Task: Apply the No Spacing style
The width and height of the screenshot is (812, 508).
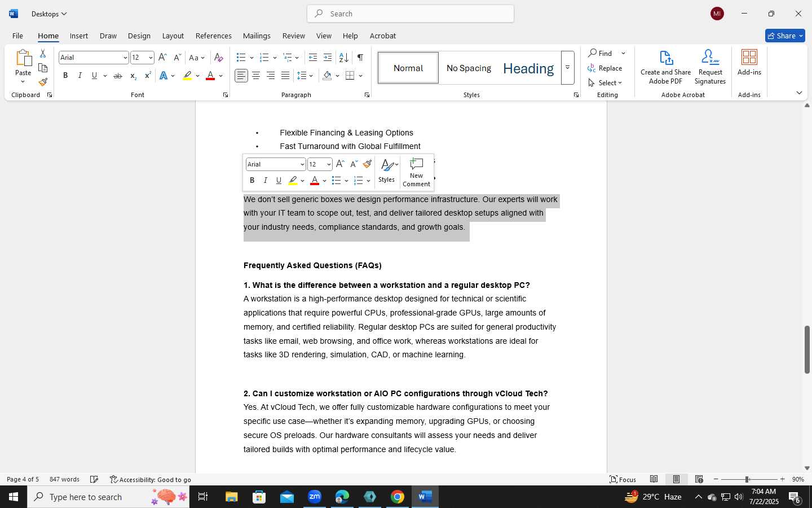Action: (469, 68)
